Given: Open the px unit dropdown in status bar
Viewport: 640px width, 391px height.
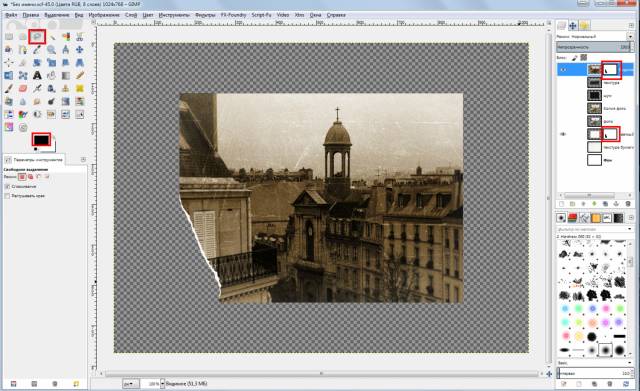Looking at the screenshot, I should tap(130, 384).
